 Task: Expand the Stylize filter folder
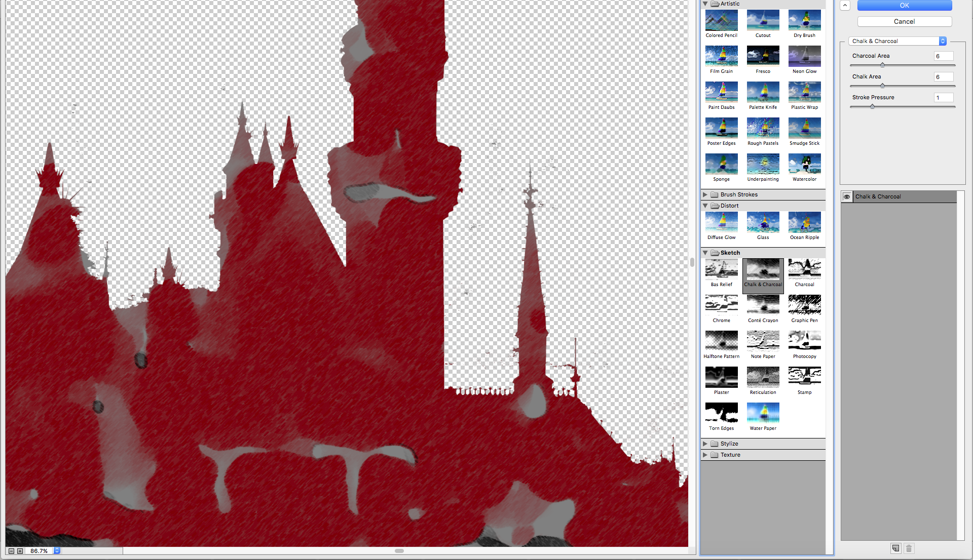pos(705,444)
